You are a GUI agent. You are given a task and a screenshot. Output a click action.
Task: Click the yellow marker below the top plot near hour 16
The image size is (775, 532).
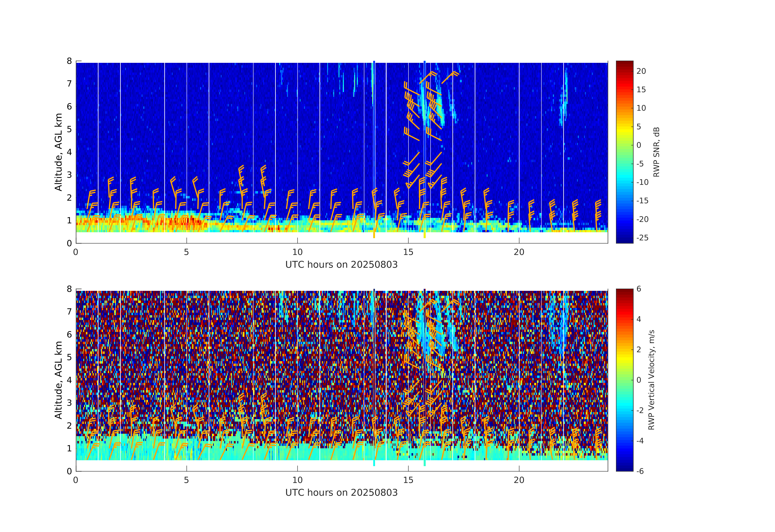424,235
